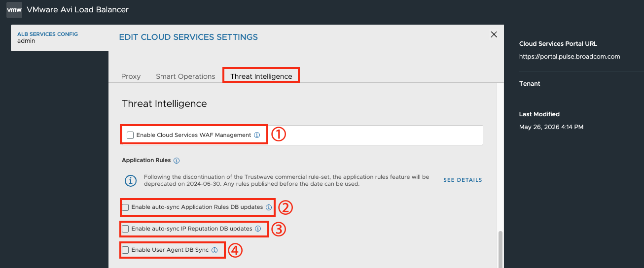The width and height of the screenshot is (644, 268).
Task: Click the ALB SERVICES CONFIG breadcrumb
Action: point(47,34)
